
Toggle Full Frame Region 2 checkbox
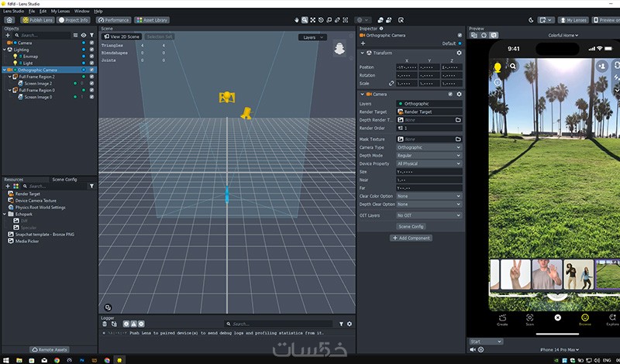[91, 77]
